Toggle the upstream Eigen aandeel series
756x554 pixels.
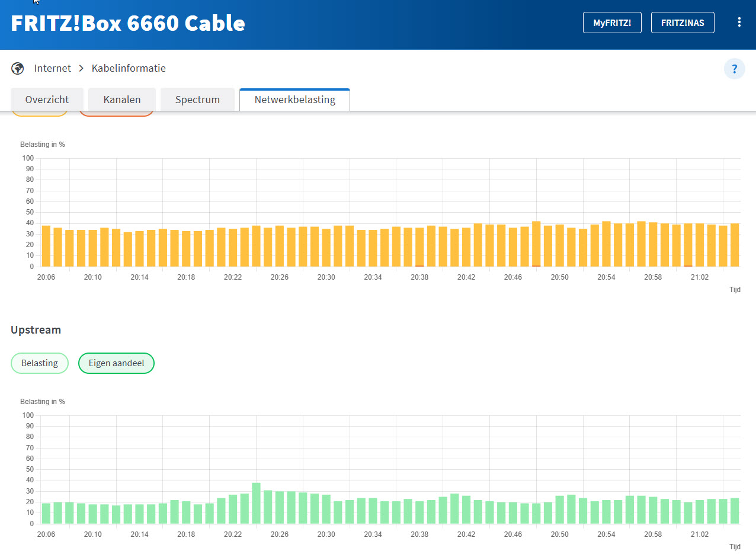click(x=116, y=363)
